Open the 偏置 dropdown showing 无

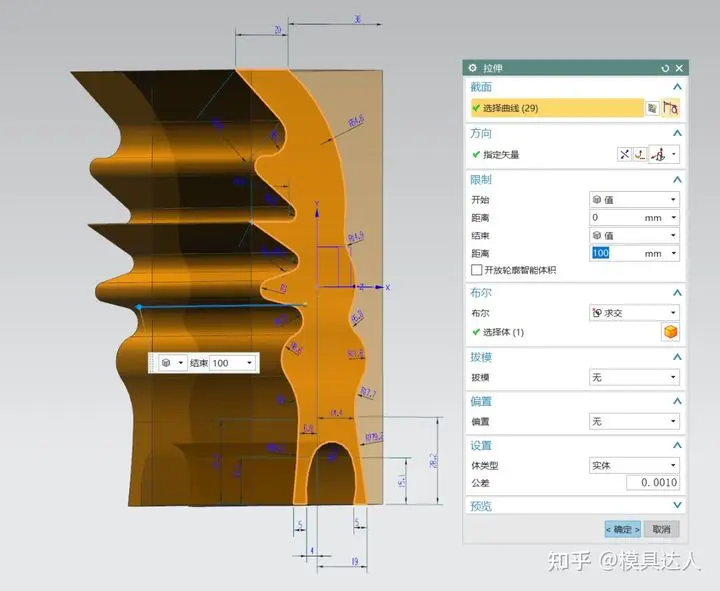(x=634, y=421)
